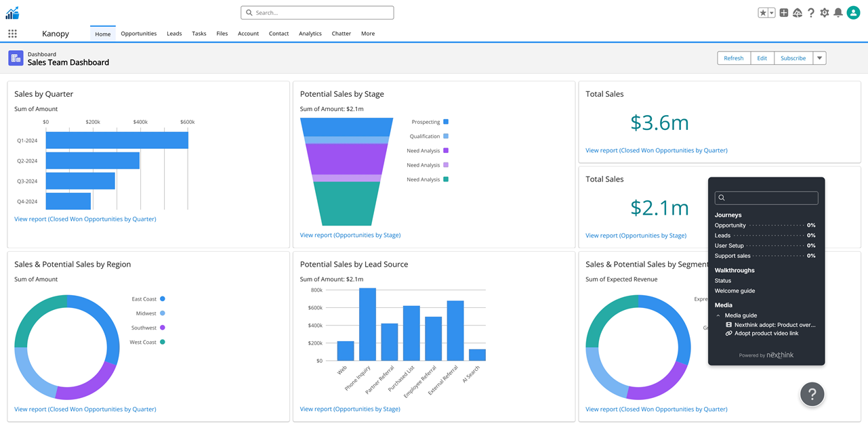The width and height of the screenshot is (868, 442).
Task: Open the Trailhead guidance icon
Action: point(798,13)
